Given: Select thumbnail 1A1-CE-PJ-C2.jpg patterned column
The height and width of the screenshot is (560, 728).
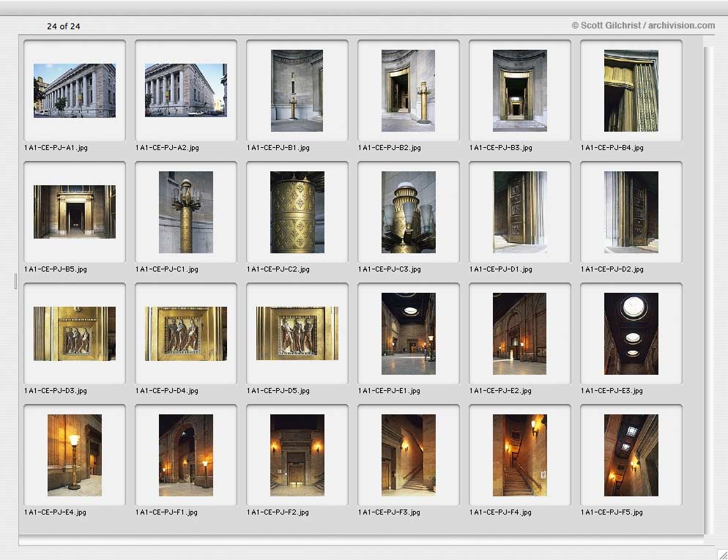Looking at the screenshot, I should pyautogui.click(x=297, y=212).
